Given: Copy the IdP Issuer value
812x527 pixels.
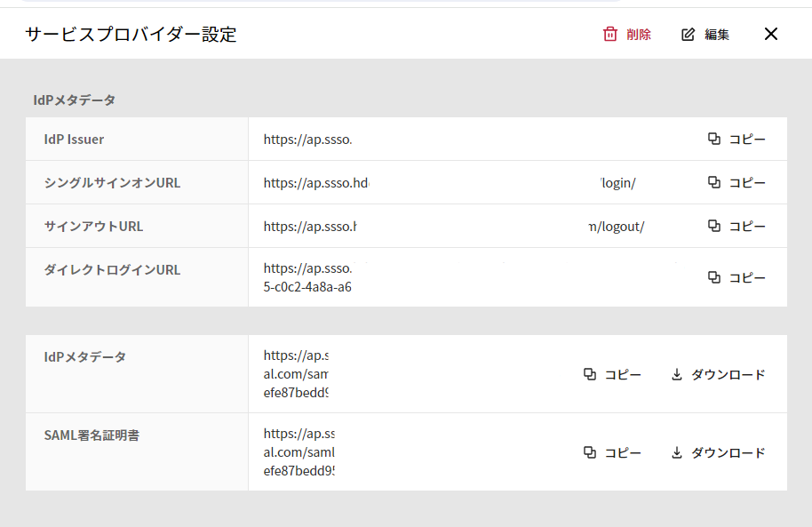Looking at the screenshot, I should [x=736, y=139].
